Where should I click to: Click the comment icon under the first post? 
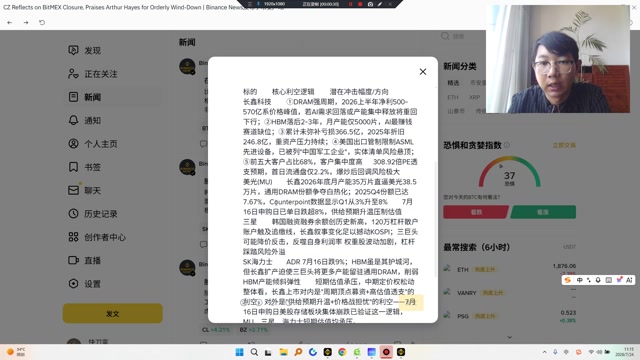(x=203, y=144)
